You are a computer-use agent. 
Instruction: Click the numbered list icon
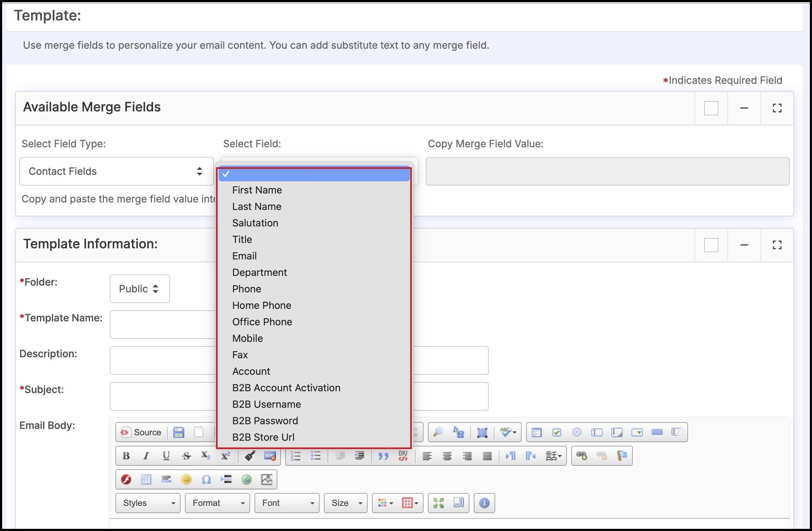[296, 456]
